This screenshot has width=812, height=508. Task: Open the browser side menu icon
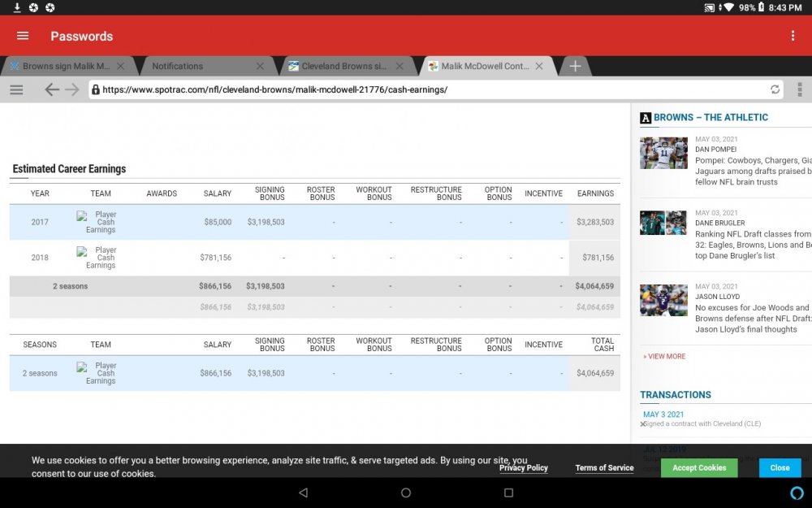tap(16, 89)
